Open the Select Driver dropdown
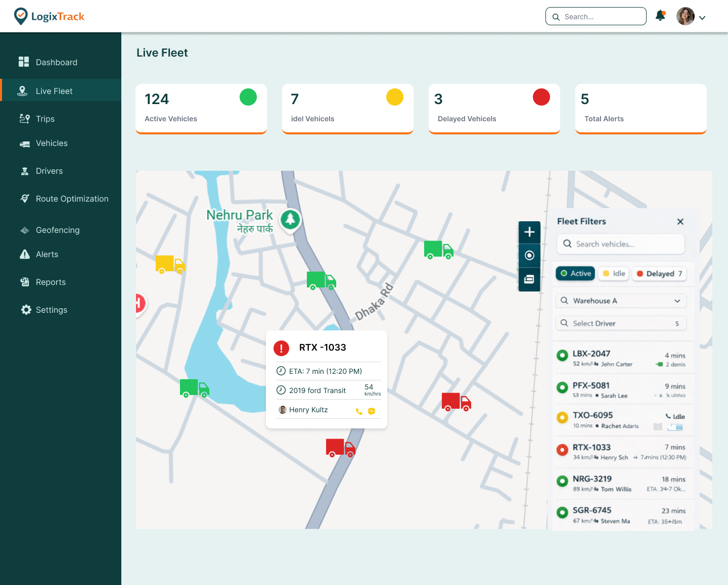 click(x=621, y=323)
